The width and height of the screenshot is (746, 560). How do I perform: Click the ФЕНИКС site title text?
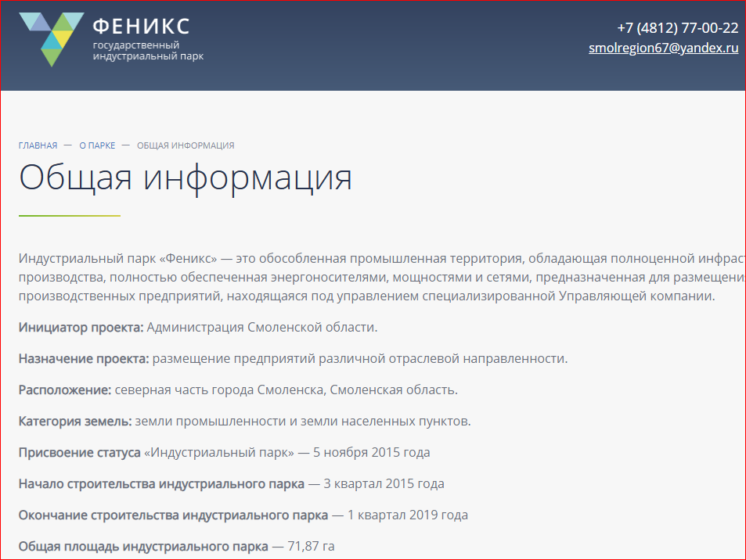pos(141,26)
